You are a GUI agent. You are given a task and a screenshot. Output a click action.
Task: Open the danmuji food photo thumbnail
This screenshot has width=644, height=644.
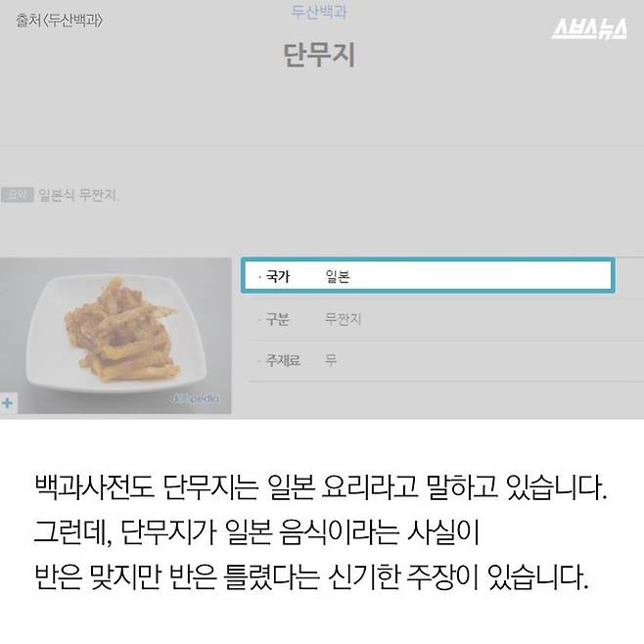pyautogui.click(x=115, y=335)
